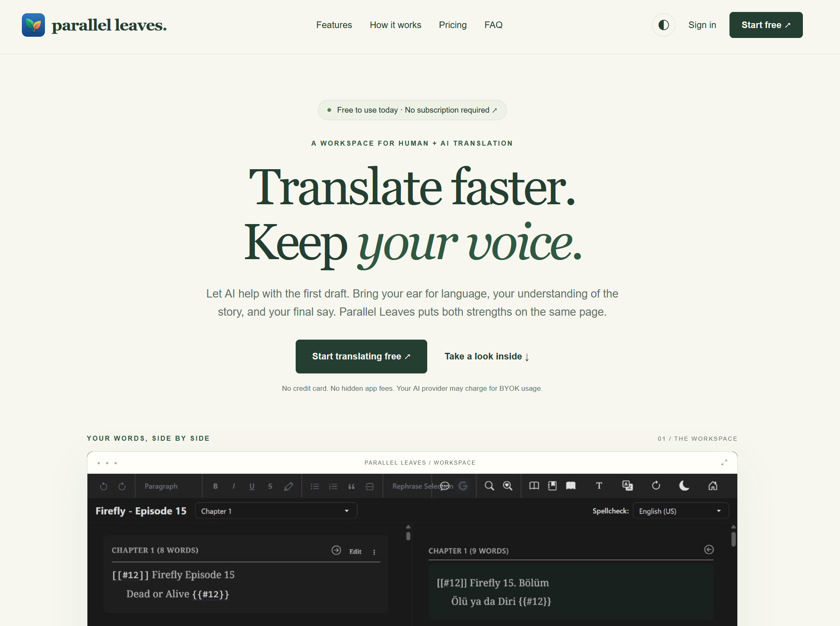Select the highlighter pen tool
The image size is (840, 626).
tap(289, 486)
